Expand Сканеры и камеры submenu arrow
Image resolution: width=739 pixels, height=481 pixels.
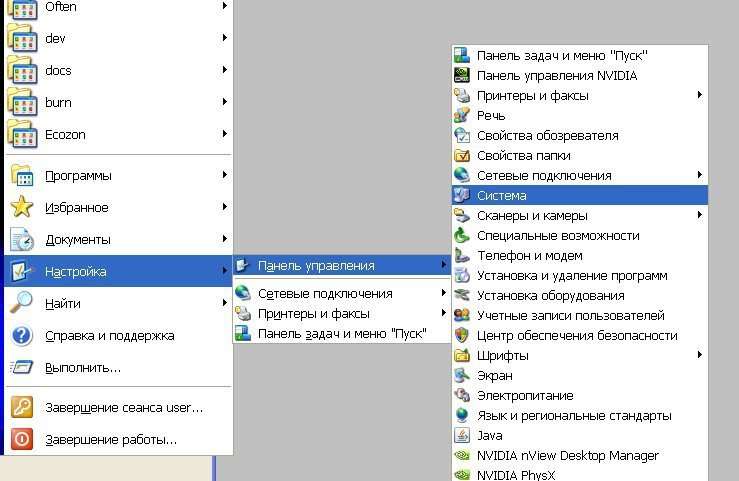pos(700,215)
